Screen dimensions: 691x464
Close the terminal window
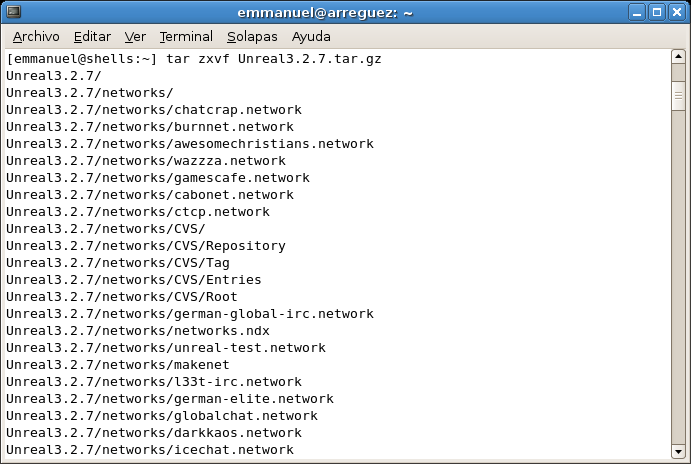point(676,12)
